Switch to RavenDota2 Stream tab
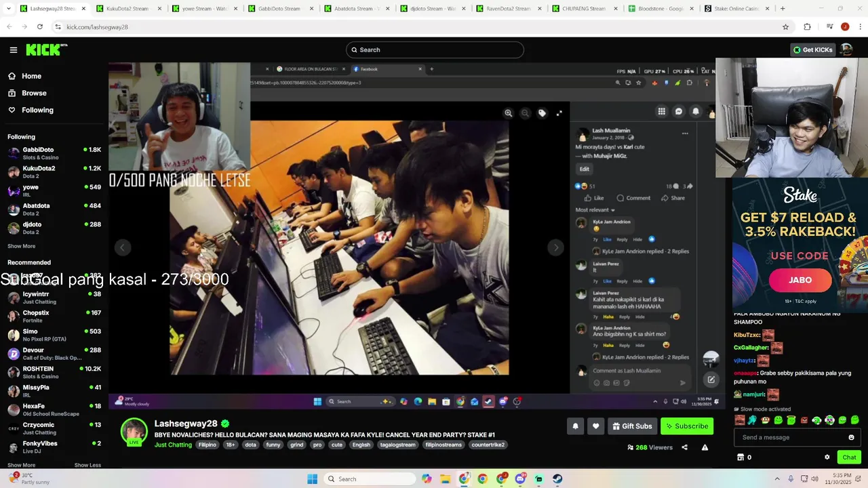 coord(507,9)
